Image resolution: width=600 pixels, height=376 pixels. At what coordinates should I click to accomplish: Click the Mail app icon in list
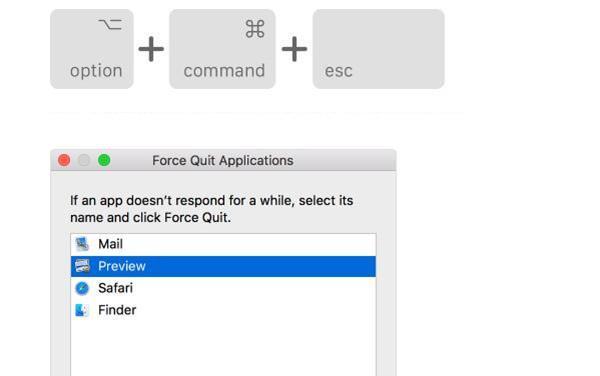82,244
